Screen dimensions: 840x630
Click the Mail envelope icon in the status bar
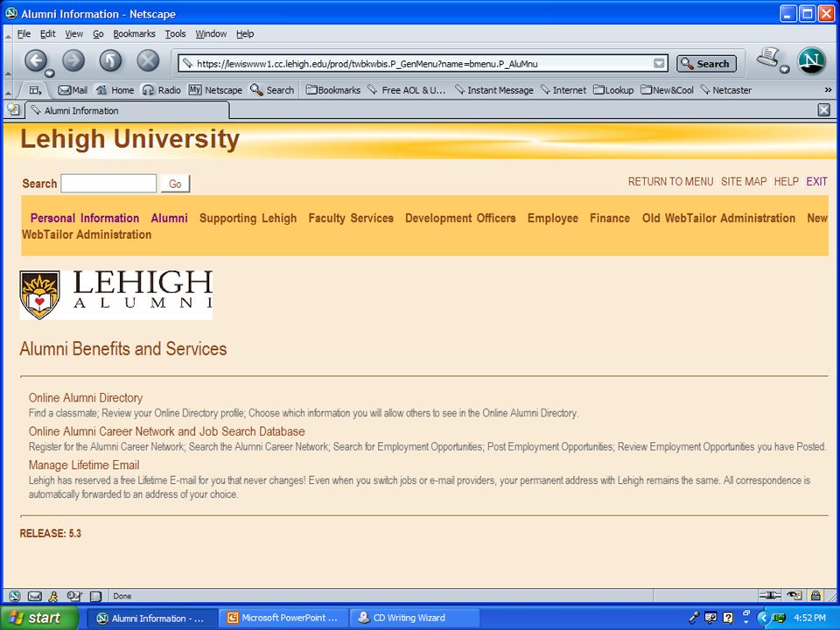pyautogui.click(x=34, y=596)
